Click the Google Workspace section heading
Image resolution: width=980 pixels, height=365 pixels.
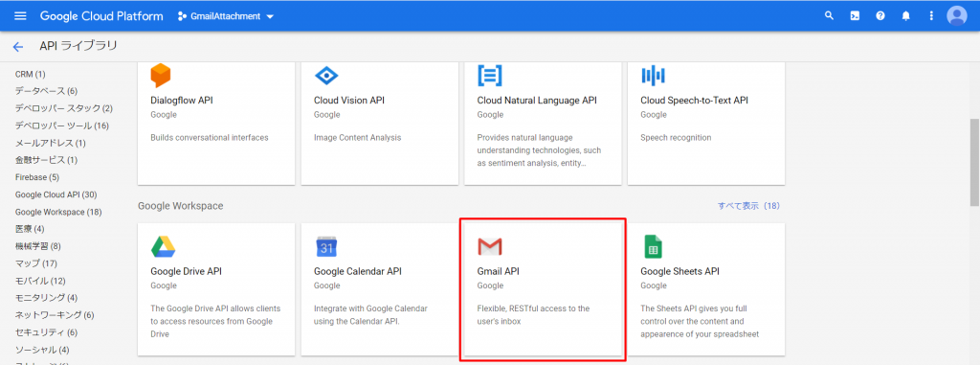pyautogui.click(x=181, y=205)
